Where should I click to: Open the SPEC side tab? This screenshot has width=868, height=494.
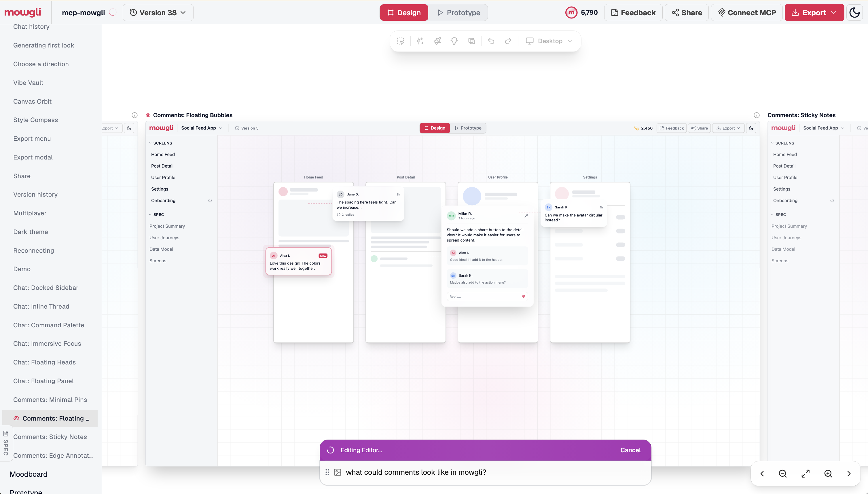tap(6, 443)
